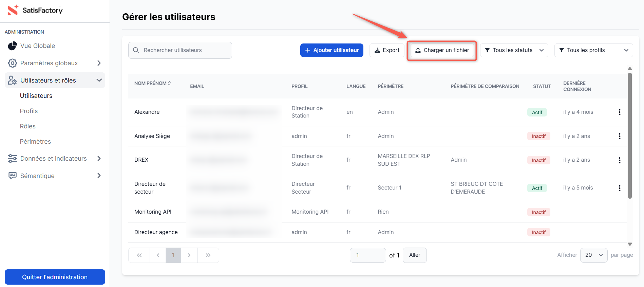Open the three-dot menu for DREX row
The image size is (644, 287).
(619, 160)
